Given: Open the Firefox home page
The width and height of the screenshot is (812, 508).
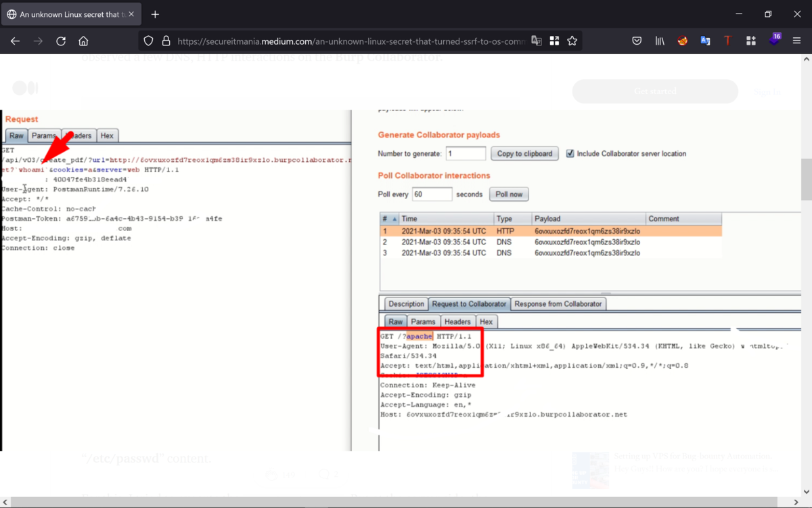Looking at the screenshot, I should (83, 41).
